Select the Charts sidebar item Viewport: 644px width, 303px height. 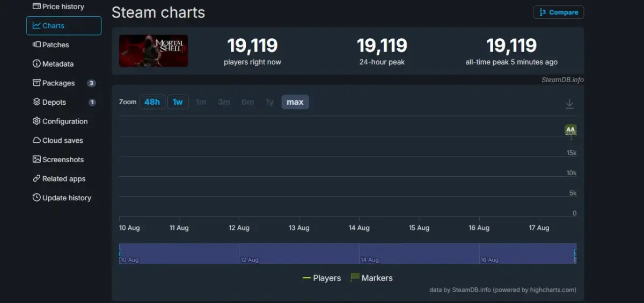click(x=63, y=26)
